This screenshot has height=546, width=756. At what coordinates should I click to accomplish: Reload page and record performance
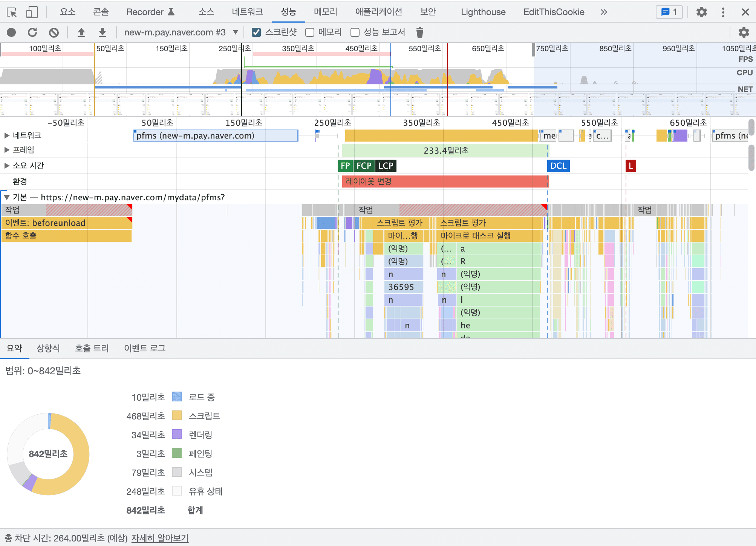point(32,32)
